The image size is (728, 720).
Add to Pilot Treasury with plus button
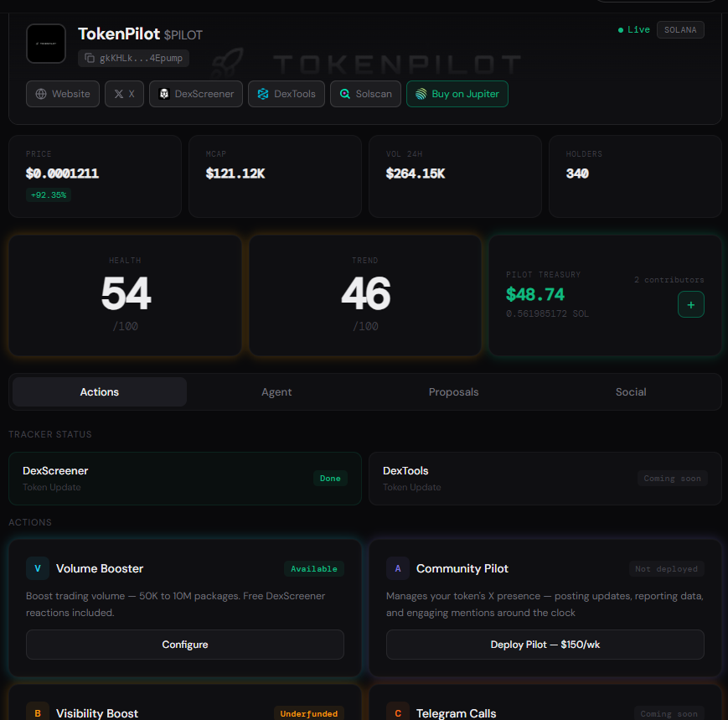point(691,305)
